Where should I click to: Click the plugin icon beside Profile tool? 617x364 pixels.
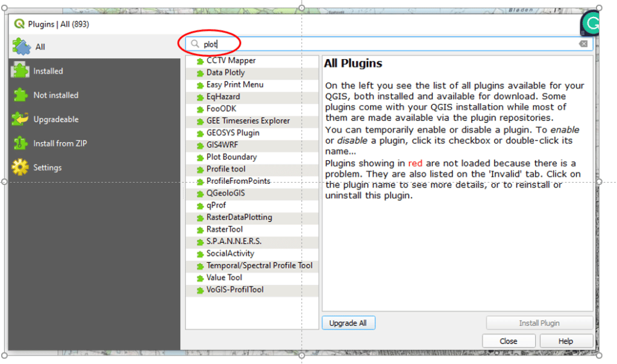click(x=200, y=169)
